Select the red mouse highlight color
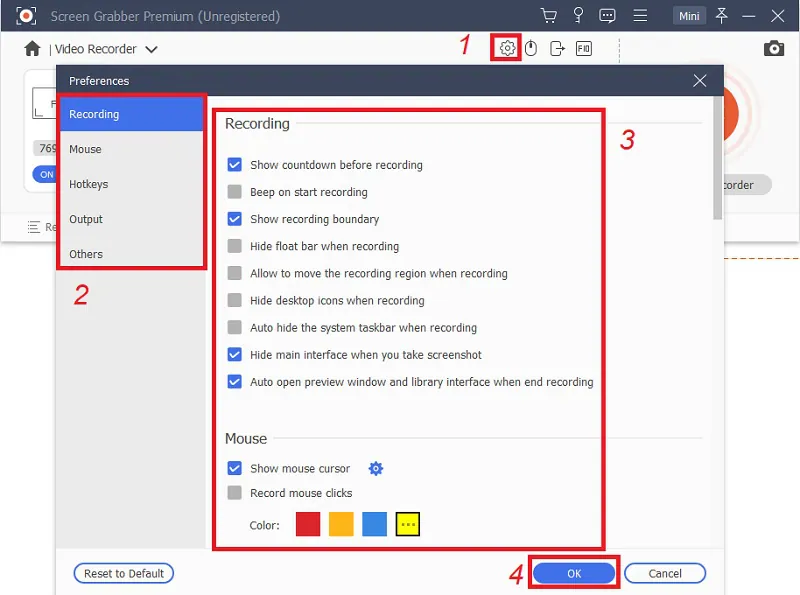The height and width of the screenshot is (595, 800). (307, 523)
